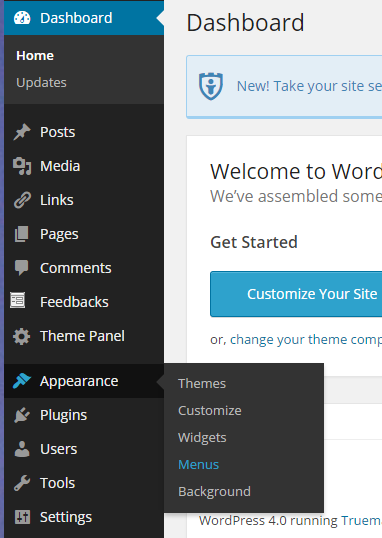382x538 pixels.
Task: Click the Customize Your Site button
Action: click(x=296, y=294)
